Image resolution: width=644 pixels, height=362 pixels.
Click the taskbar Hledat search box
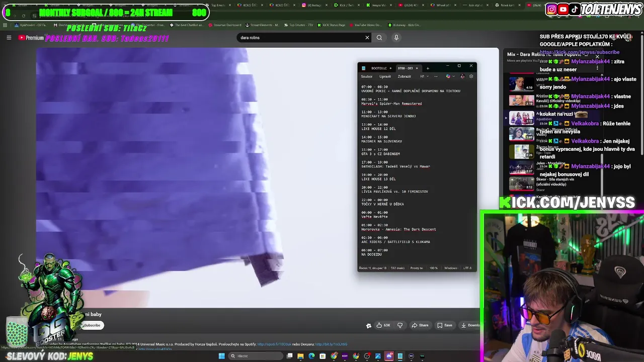(x=256, y=356)
